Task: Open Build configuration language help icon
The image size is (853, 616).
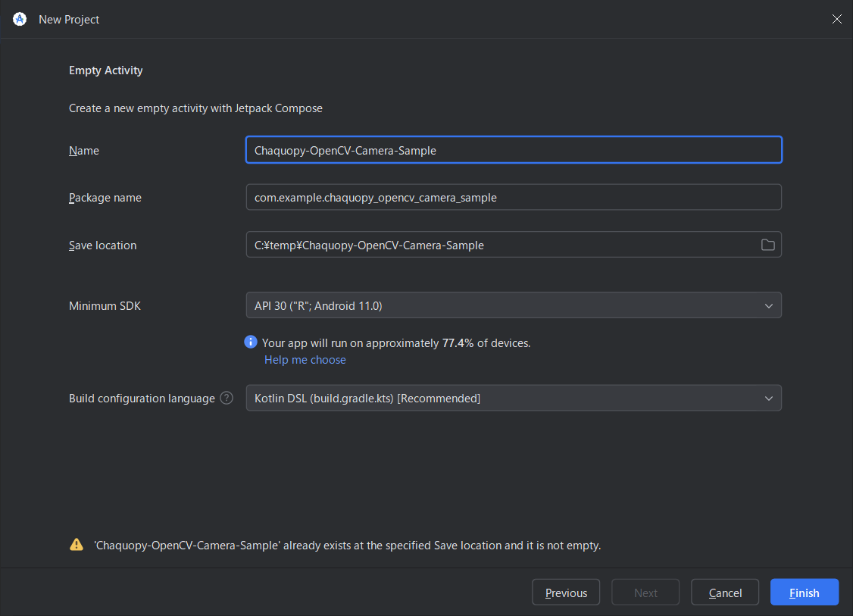Action: click(227, 399)
